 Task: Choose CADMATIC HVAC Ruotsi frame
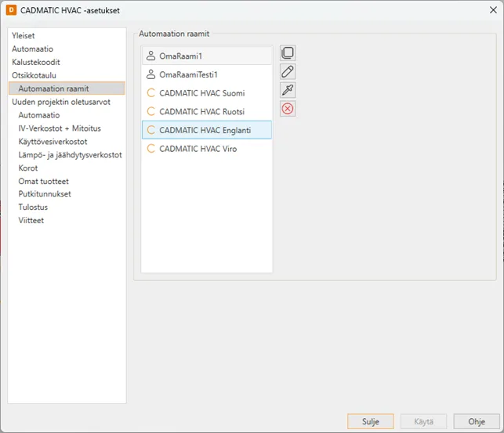[x=201, y=111]
